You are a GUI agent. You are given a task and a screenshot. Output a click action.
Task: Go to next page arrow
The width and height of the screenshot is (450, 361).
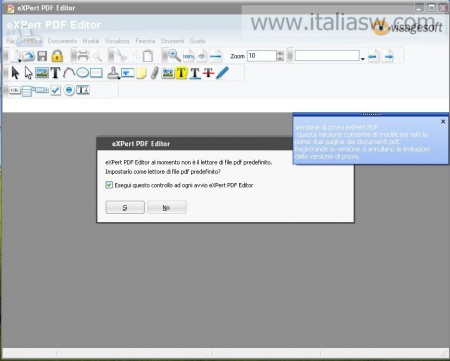388,57
